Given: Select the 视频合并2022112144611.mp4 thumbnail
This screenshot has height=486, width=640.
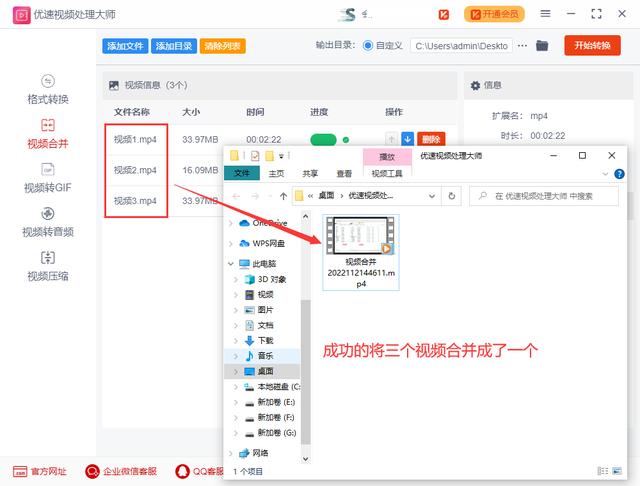Looking at the screenshot, I should (360, 252).
